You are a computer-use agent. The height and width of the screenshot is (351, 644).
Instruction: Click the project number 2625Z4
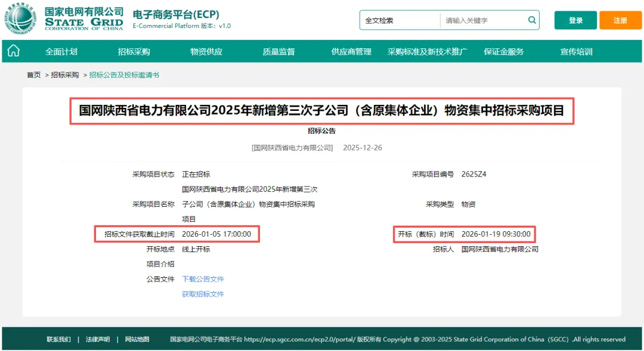473,174
